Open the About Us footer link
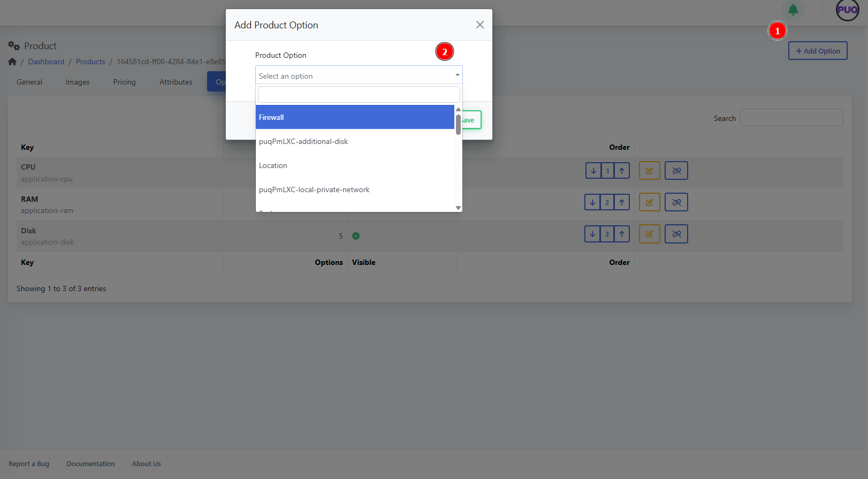 point(146,463)
